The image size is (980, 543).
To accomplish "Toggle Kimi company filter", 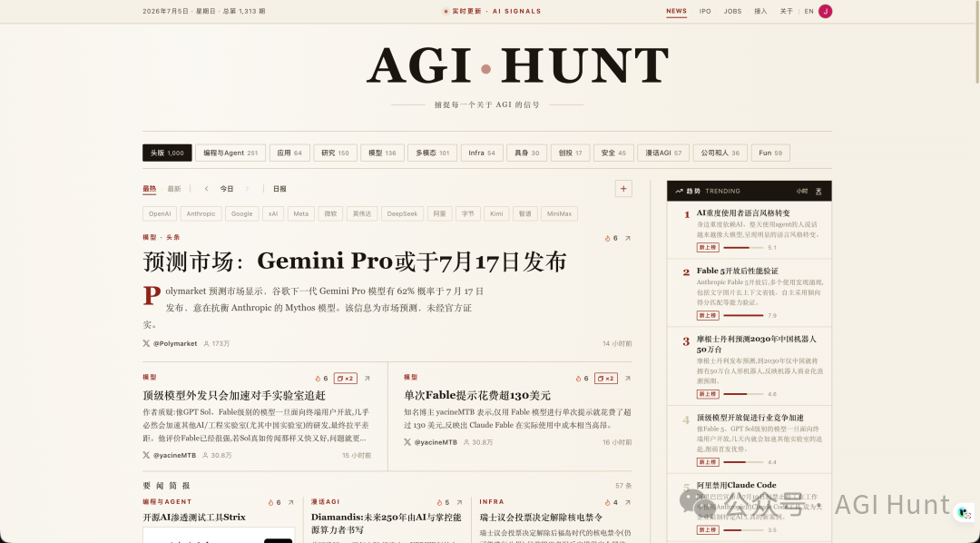I will pos(497,214).
